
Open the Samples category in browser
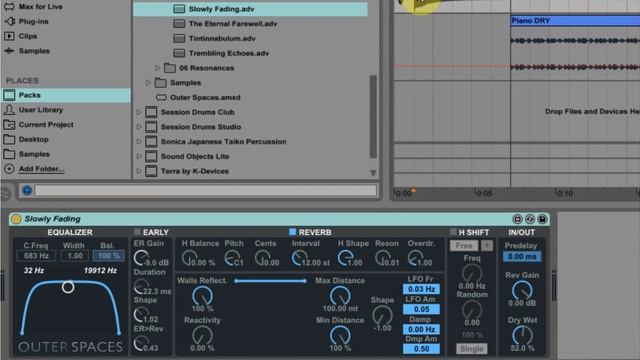coord(28,51)
